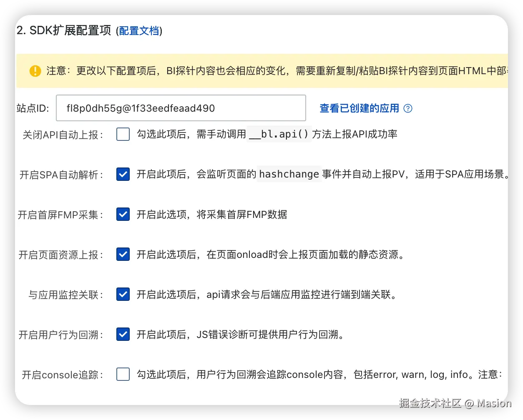Uncheck 开启页面资源上报
This screenshot has height=420, width=523.
(x=123, y=254)
